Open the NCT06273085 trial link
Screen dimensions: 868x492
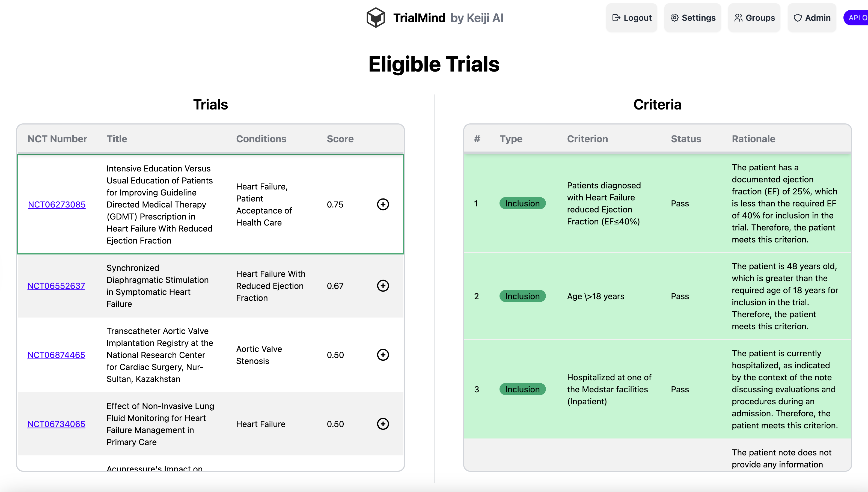[x=57, y=204]
